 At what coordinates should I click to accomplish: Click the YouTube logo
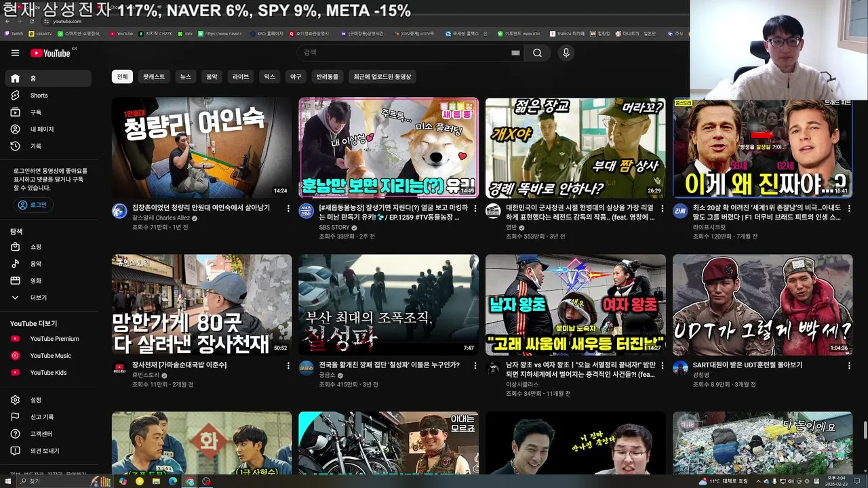[51, 53]
